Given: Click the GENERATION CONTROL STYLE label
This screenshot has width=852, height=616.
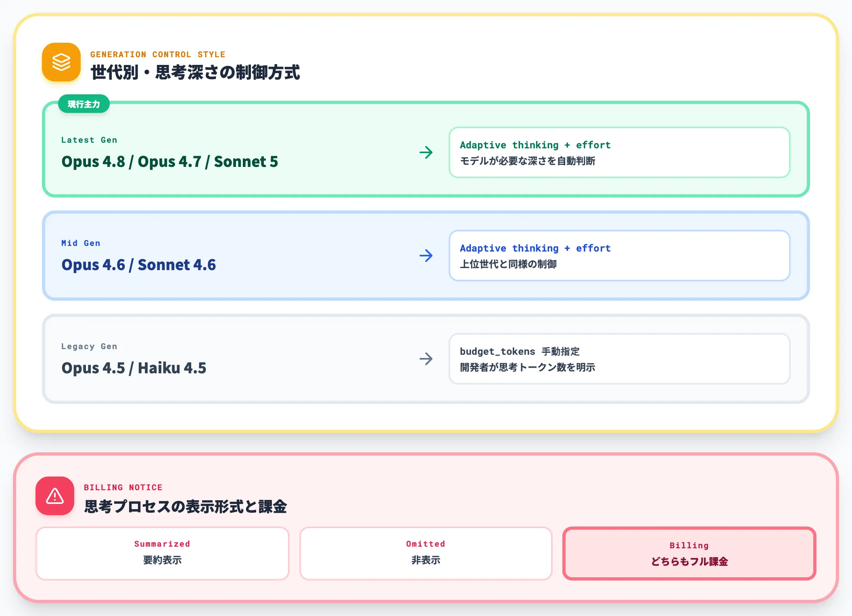Looking at the screenshot, I should coord(158,54).
